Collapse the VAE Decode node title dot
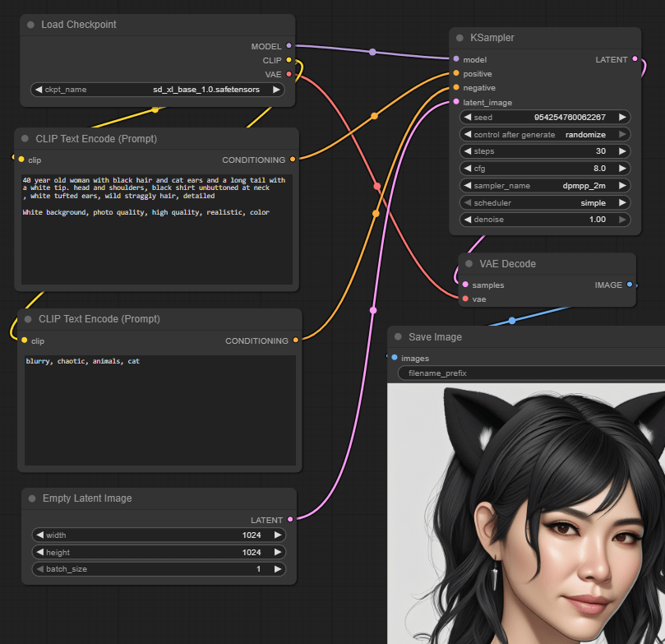 (469, 264)
